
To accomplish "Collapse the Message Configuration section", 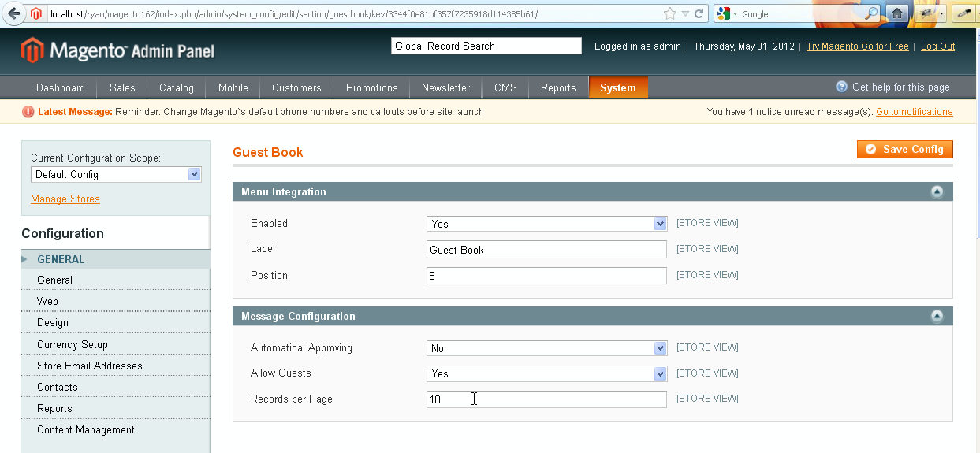I will 937,316.
